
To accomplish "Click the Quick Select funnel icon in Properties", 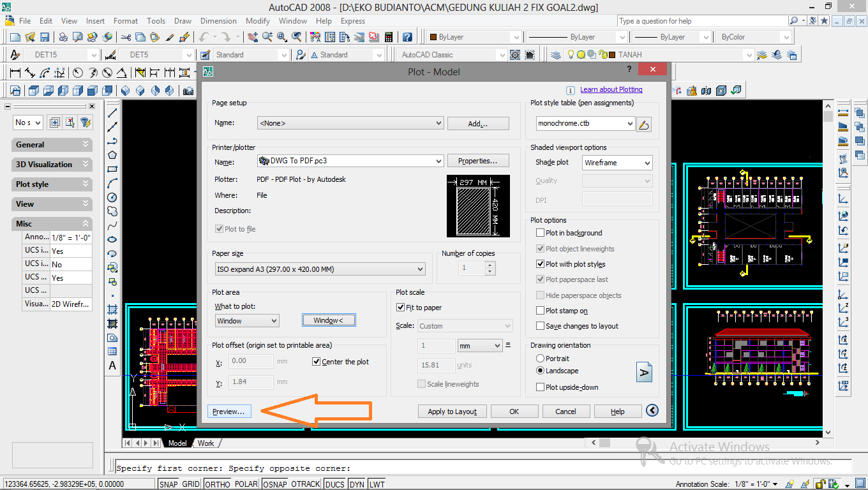I will point(86,122).
